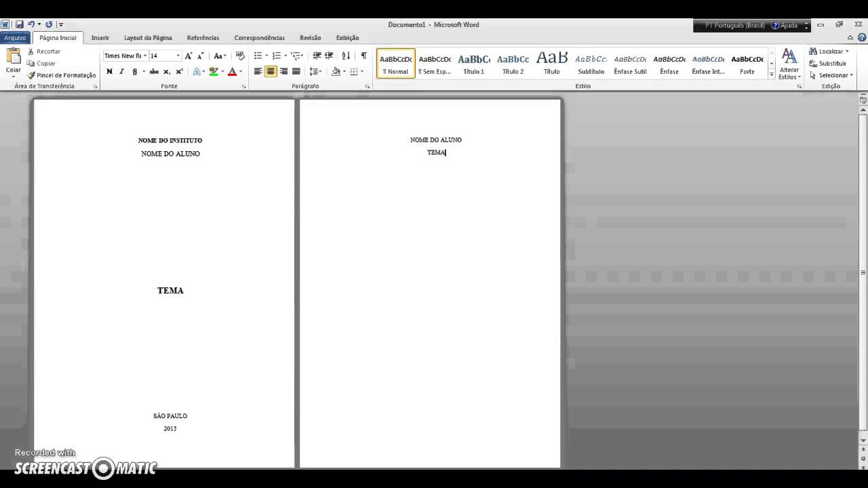This screenshot has width=868, height=488.
Task: Toggle bold (Negrito) formatting
Action: point(109,71)
